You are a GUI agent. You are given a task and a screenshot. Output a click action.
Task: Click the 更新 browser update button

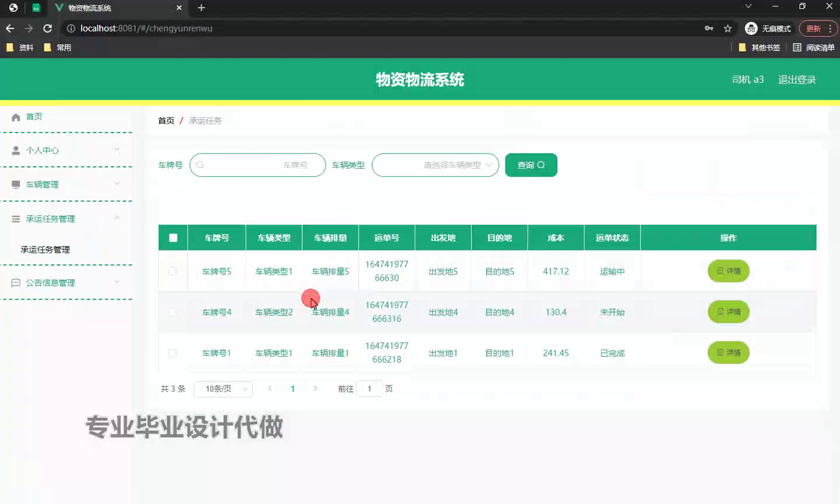pyautogui.click(x=818, y=28)
